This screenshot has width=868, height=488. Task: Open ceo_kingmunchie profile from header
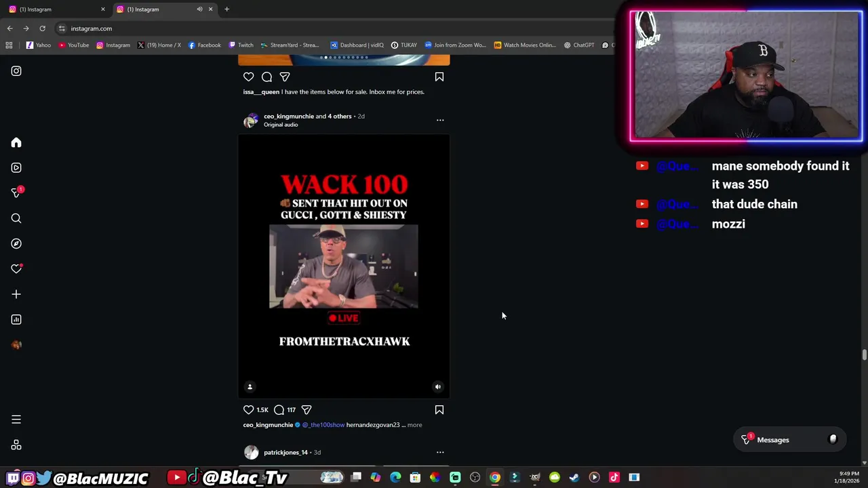pos(288,116)
